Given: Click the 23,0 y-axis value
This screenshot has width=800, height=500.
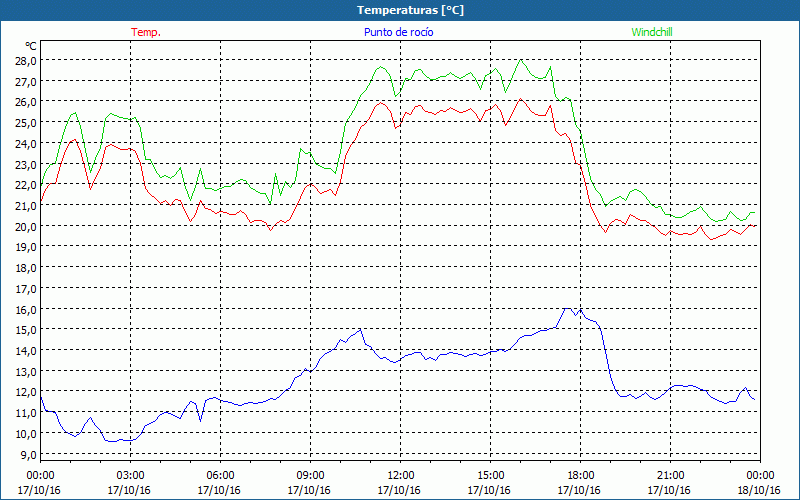Looking at the screenshot, I should coord(26,164).
